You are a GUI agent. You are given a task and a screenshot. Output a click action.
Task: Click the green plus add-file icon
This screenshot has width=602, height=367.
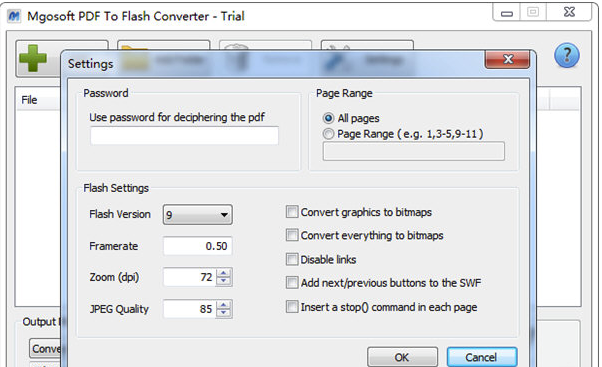tap(33, 58)
